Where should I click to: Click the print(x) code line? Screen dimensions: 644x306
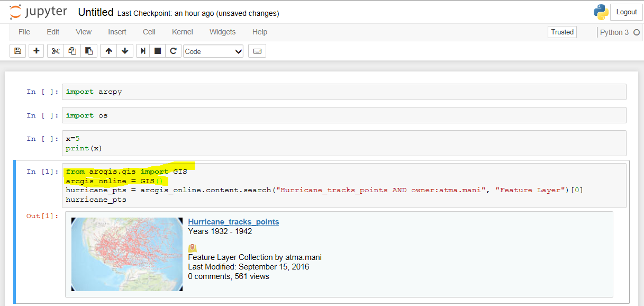click(x=84, y=148)
